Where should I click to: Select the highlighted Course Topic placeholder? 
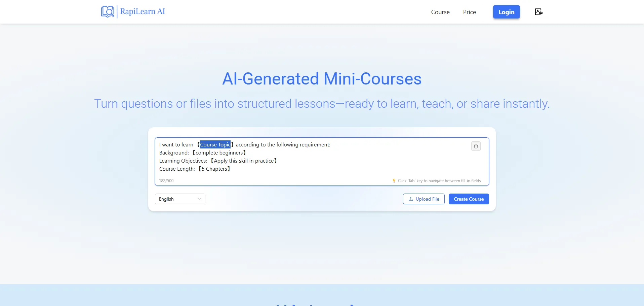tap(215, 145)
